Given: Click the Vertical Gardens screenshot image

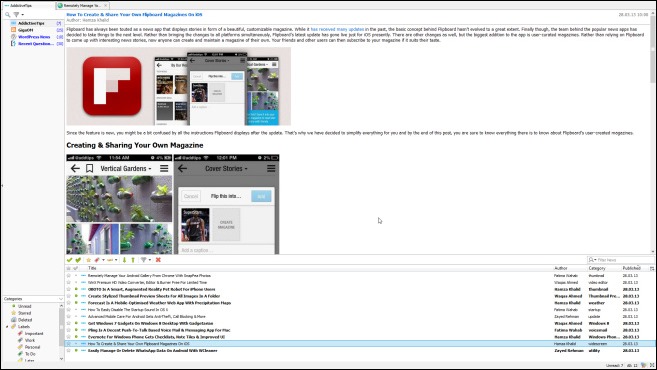Looking at the screenshot, I should coord(119,204).
